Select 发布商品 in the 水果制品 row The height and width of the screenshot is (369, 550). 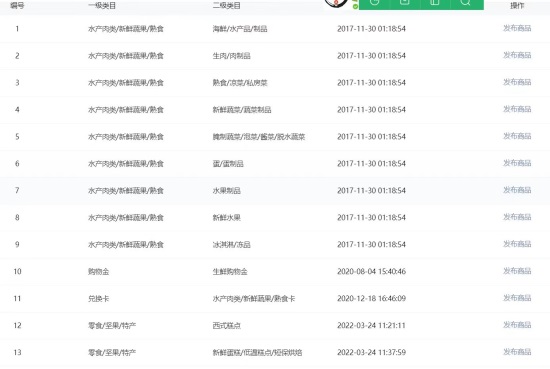pyautogui.click(x=517, y=190)
